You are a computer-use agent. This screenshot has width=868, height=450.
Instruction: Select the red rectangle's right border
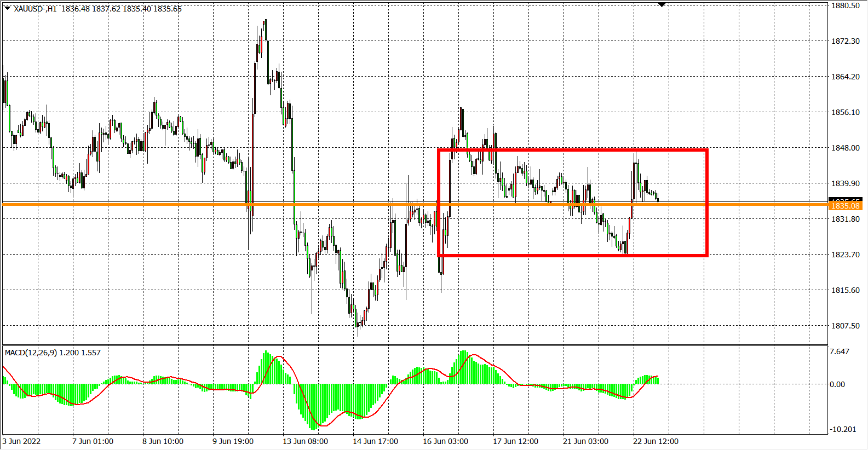[707, 203]
